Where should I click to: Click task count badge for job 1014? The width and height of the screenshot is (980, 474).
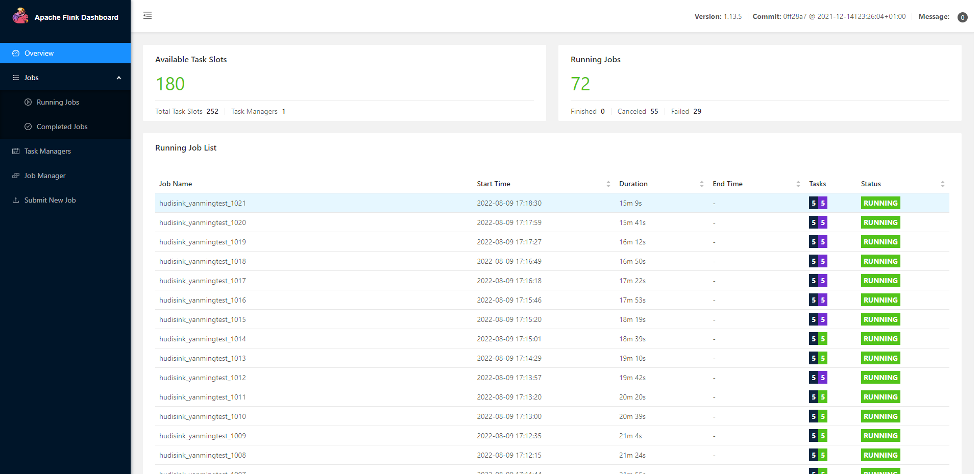(x=818, y=339)
